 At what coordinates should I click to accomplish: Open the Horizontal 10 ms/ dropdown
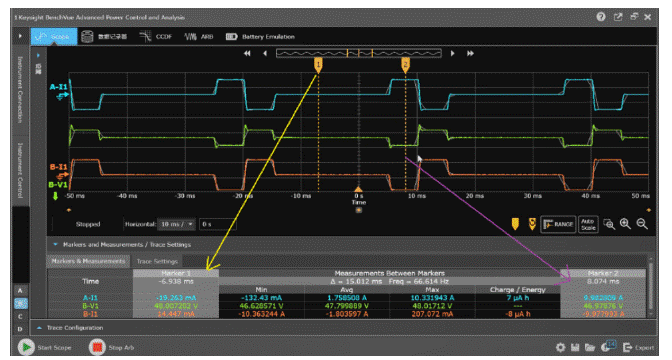pyautogui.click(x=177, y=224)
